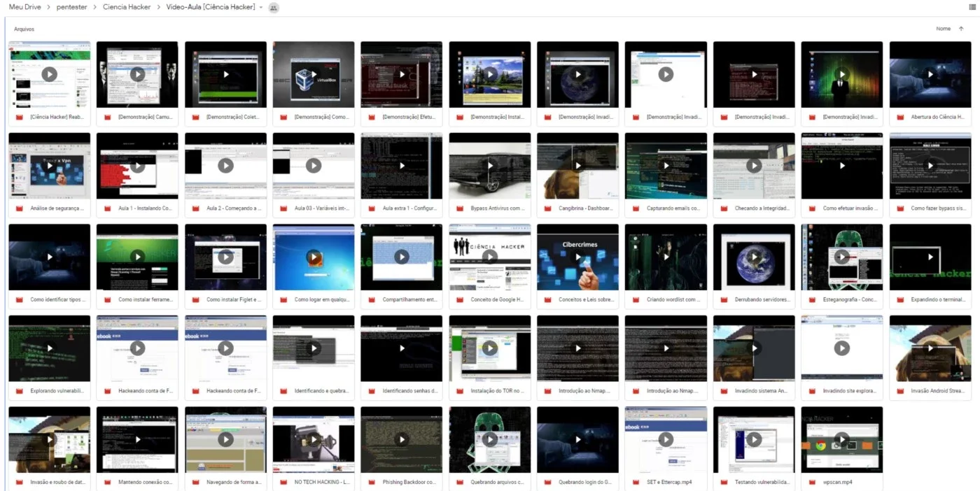This screenshot has height=491, width=980.
Task: Go to Meu Drive in breadcrumb
Action: click(x=24, y=7)
